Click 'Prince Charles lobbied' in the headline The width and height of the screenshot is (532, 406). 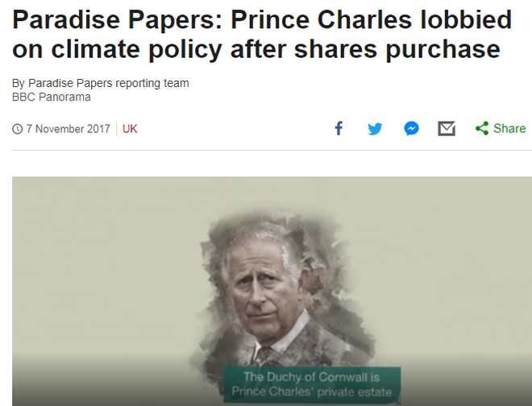[371, 19]
